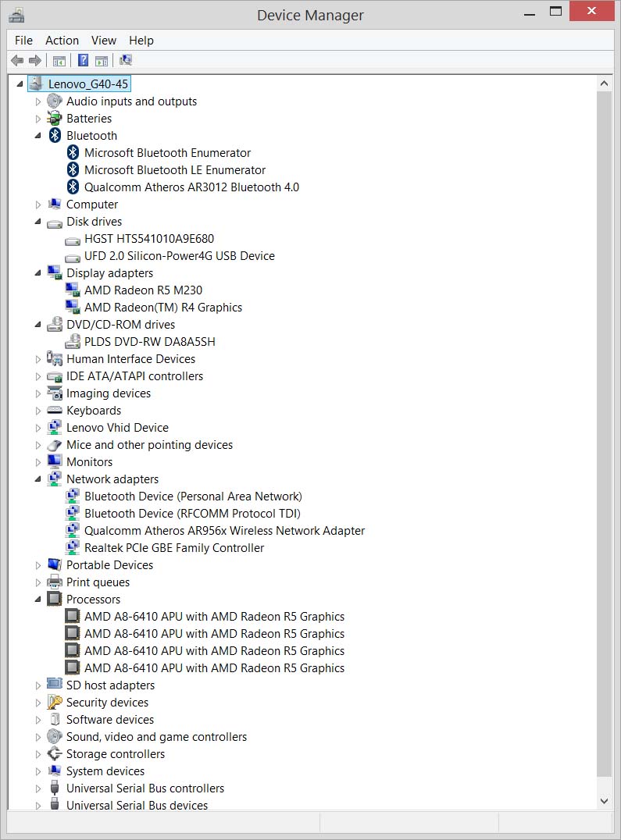This screenshot has width=621, height=840.
Task: Click Scan for hardware changes icon
Action: 126,60
